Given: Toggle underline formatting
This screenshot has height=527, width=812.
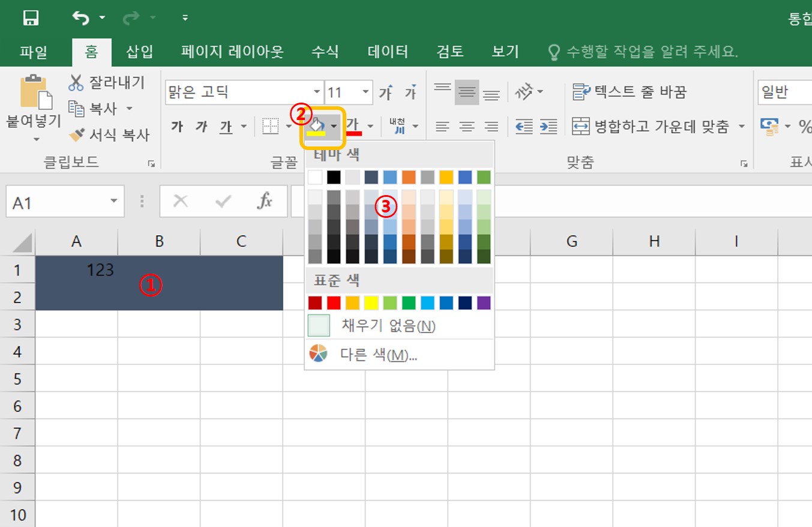Looking at the screenshot, I should pos(225,126).
